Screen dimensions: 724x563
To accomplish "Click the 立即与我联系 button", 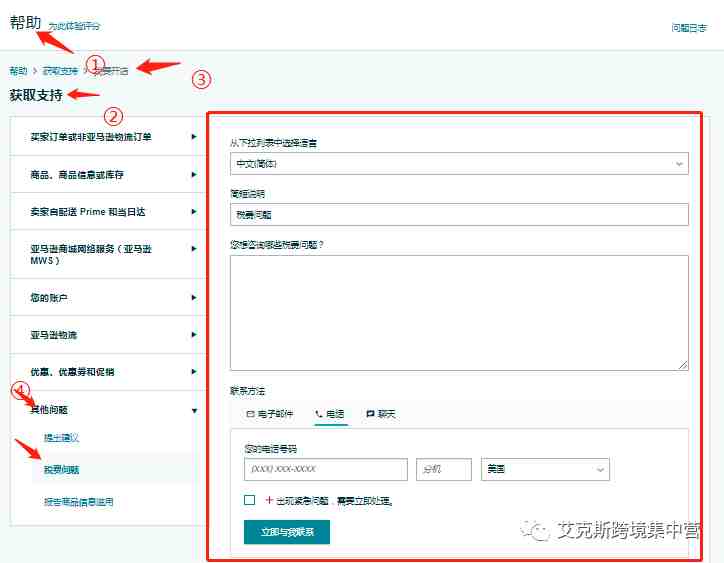I will (287, 532).
